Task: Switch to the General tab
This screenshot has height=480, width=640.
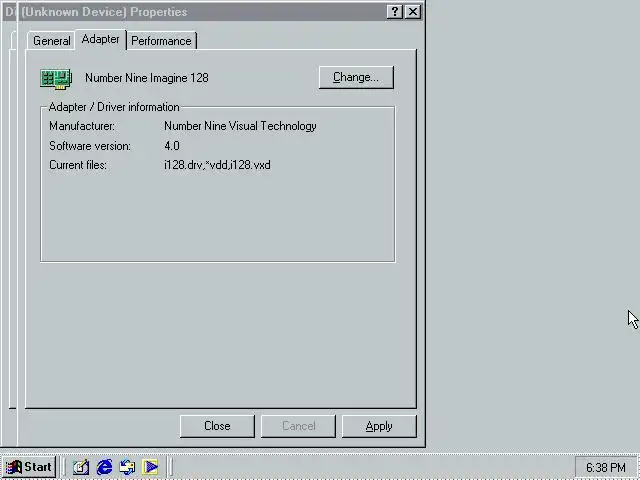Action: point(51,41)
